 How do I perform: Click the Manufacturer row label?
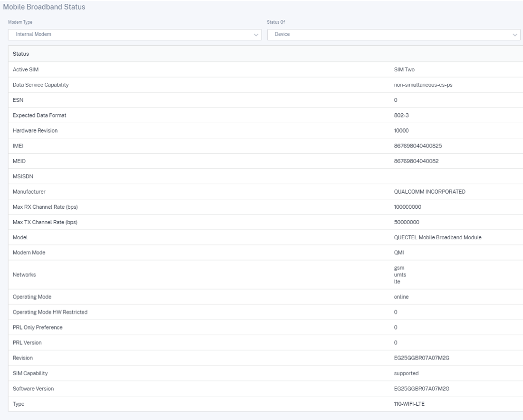[x=29, y=192]
